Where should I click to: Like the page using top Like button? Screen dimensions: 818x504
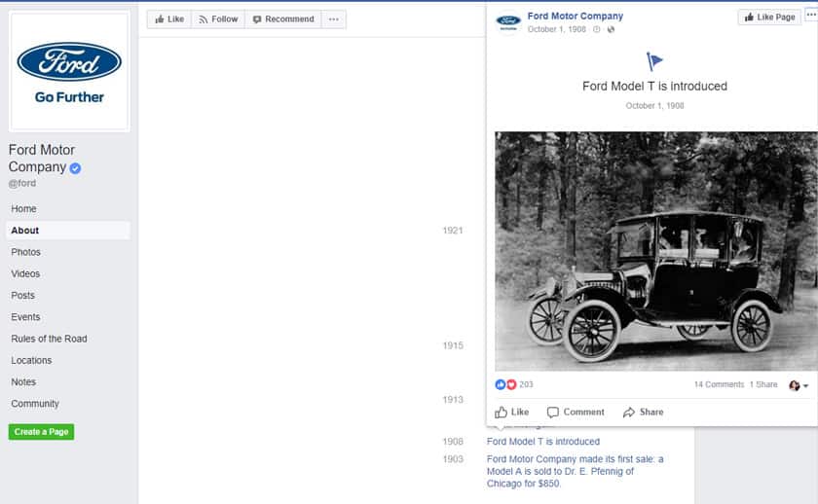point(169,19)
